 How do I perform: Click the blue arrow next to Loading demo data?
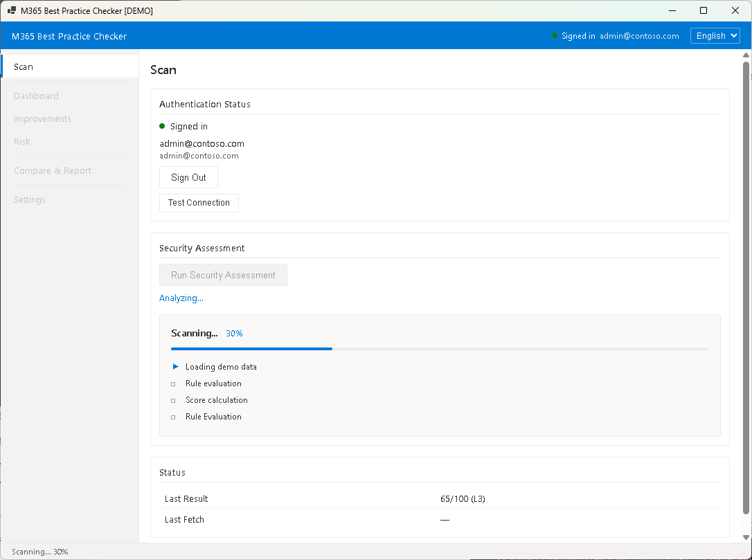pyautogui.click(x=175, y=367)
